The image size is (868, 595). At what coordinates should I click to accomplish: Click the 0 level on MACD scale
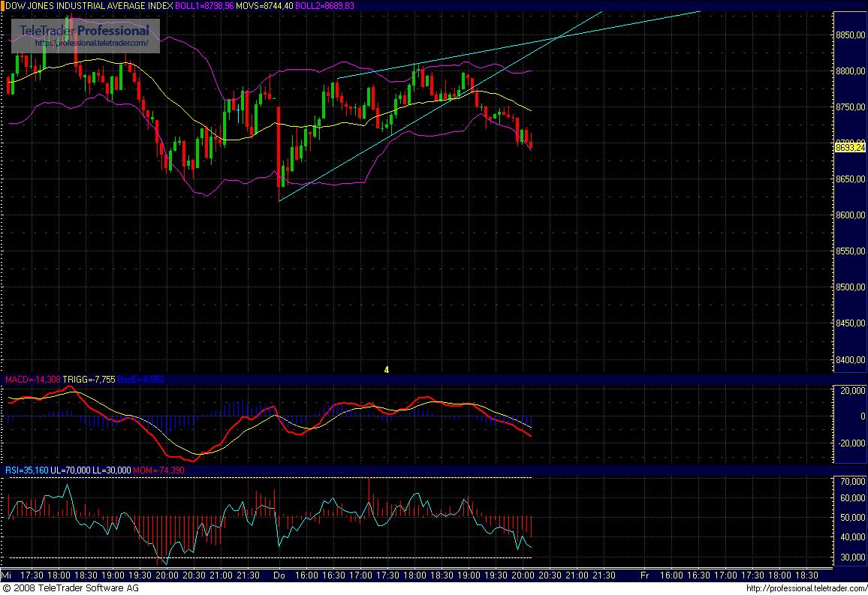pyautogui.click(x=863, y=416)
